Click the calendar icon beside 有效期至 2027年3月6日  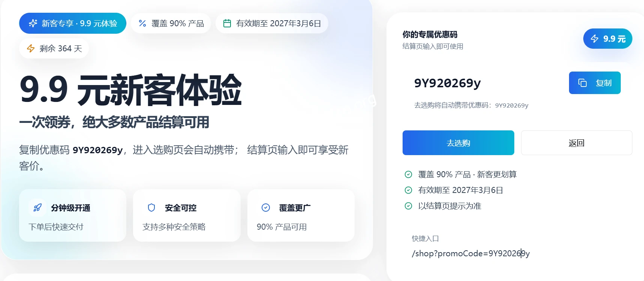(227, 23)
